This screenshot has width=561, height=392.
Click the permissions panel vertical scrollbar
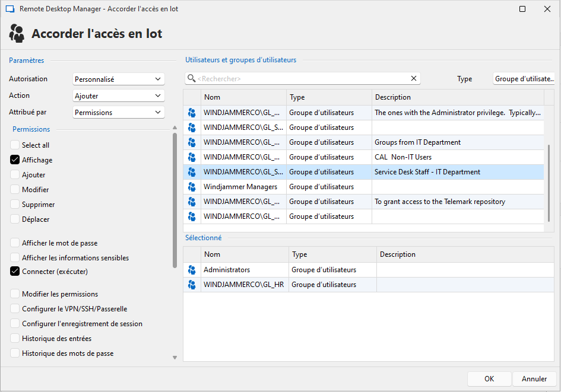(175, 200)
